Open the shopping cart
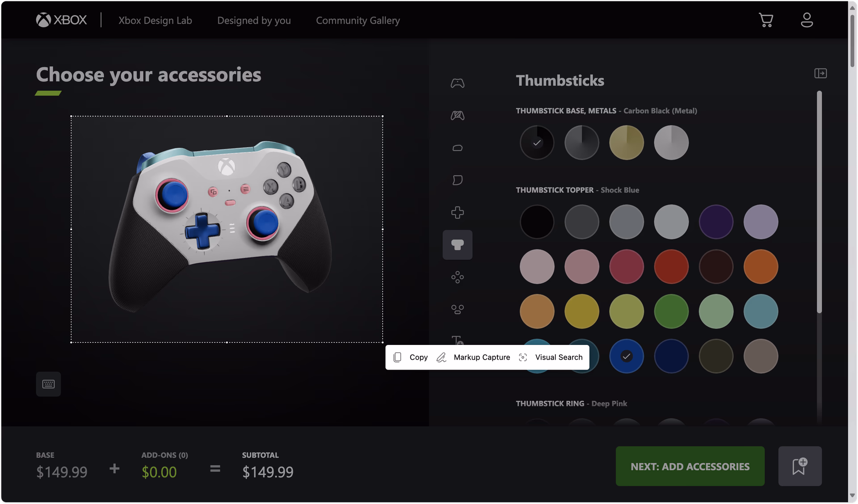858x504 pixels. [x=766, y=20]
